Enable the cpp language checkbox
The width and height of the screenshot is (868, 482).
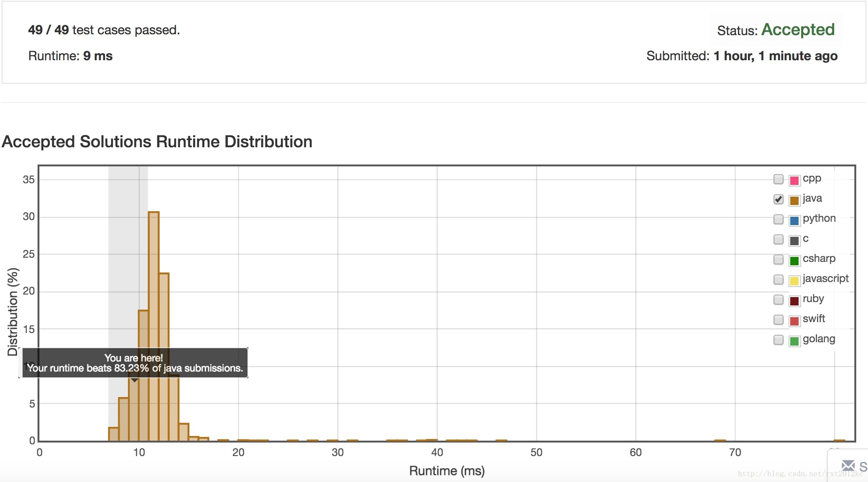778,179
